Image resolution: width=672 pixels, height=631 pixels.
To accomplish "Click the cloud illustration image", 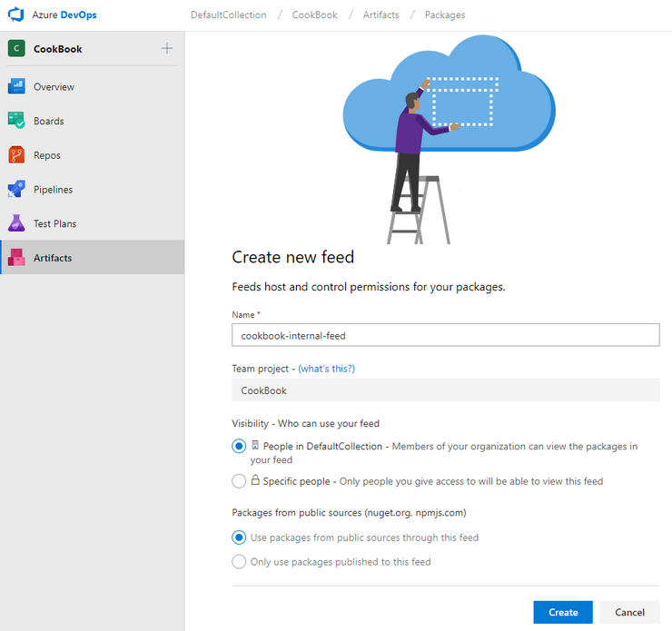I will coord(450,139).
